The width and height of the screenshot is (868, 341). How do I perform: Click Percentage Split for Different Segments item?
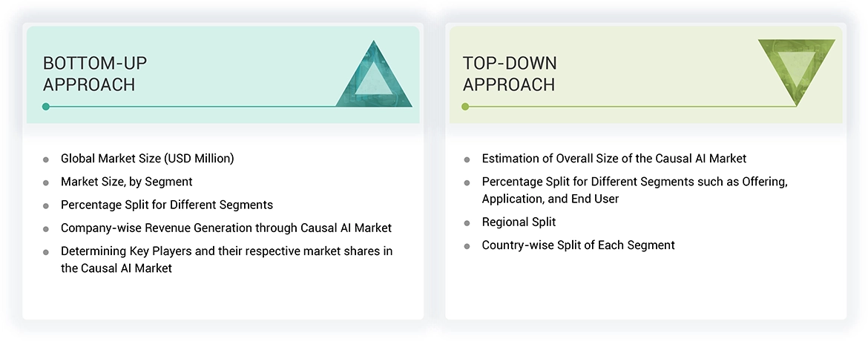(167, 205)
